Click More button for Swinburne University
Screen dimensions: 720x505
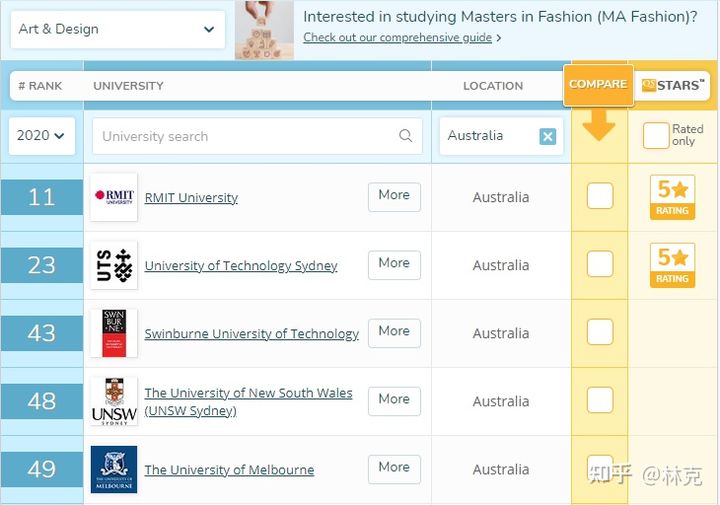point(394,333)
